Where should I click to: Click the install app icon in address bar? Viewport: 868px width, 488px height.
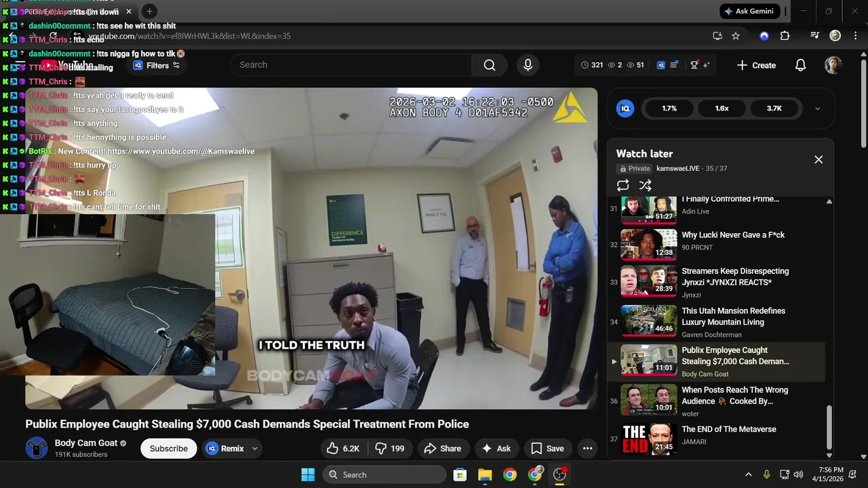tap(717, 36)
